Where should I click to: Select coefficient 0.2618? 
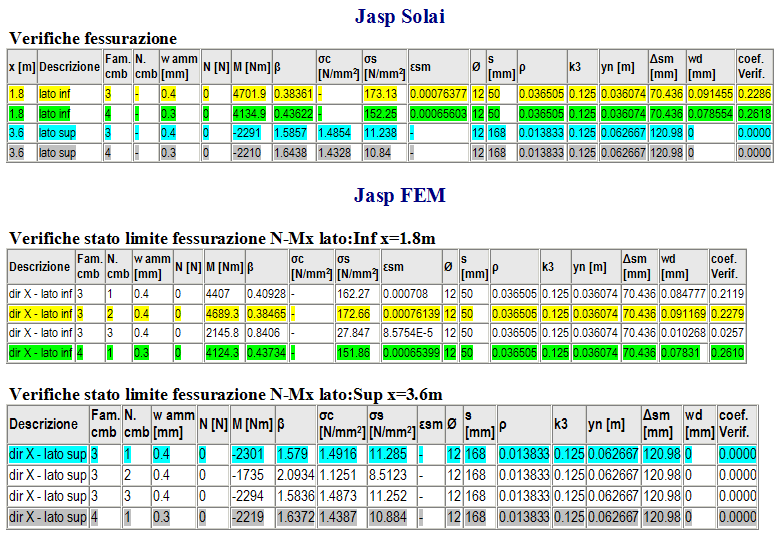tap(754, 113)
